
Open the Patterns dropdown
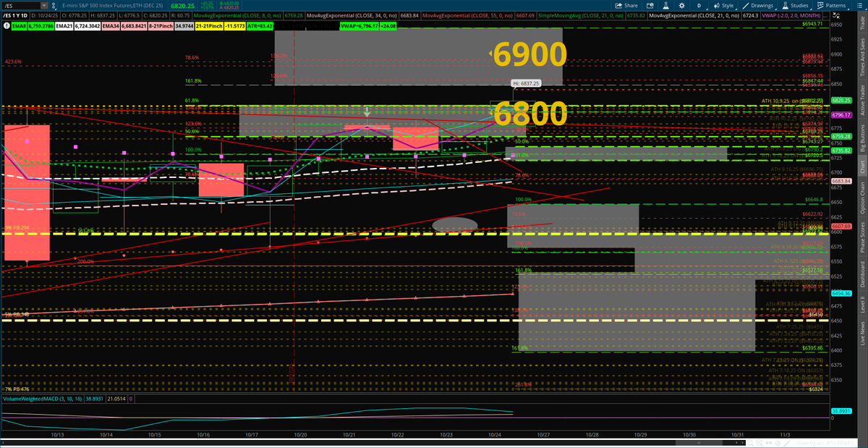pos(833,6)
